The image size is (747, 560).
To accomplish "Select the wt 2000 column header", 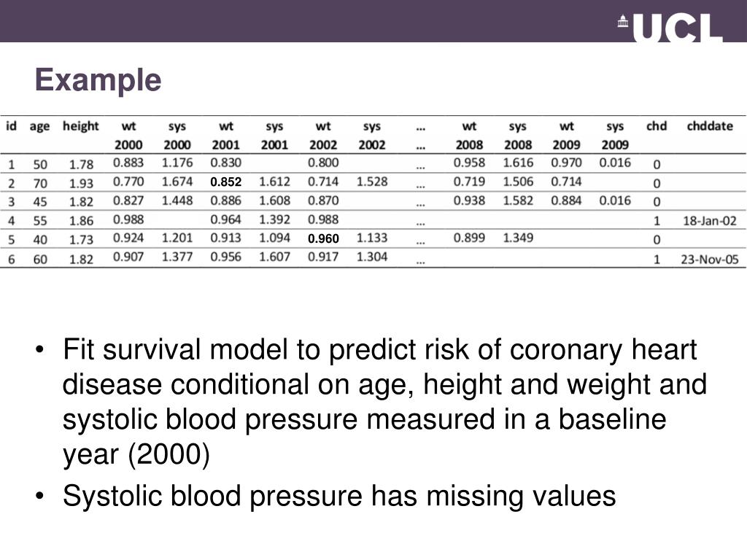I will tap(128, 135).
